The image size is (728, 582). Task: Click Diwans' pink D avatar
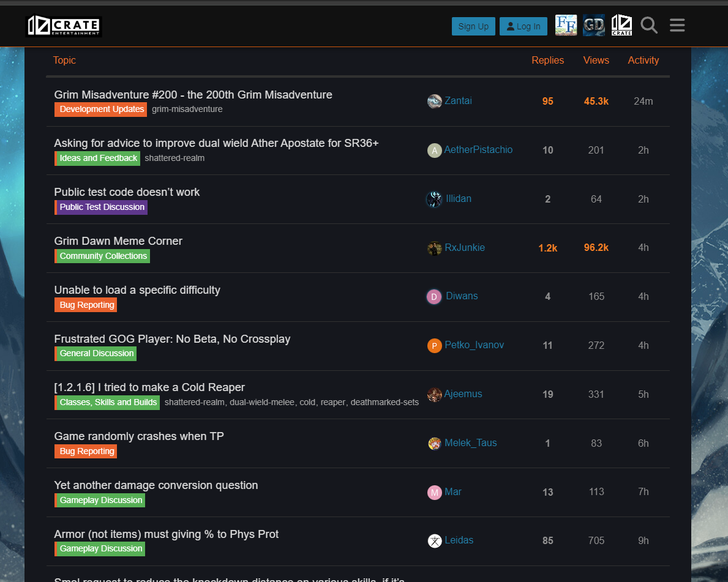click(x=434, y=297)
